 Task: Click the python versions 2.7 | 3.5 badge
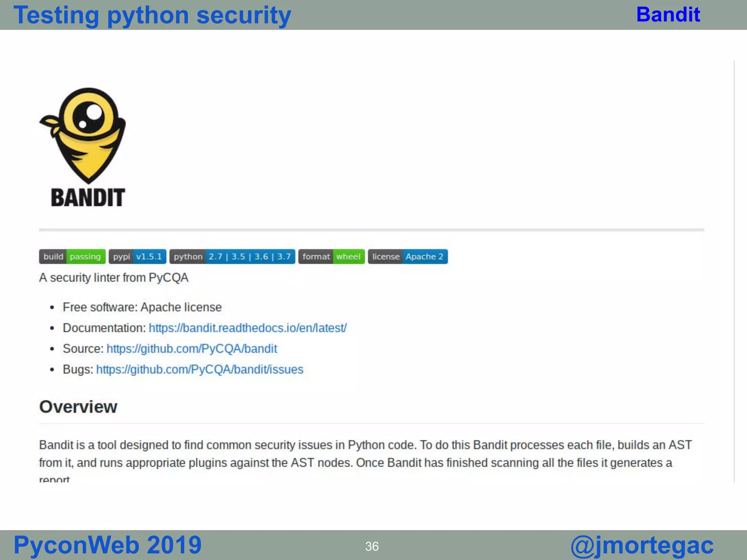(232, 256)
